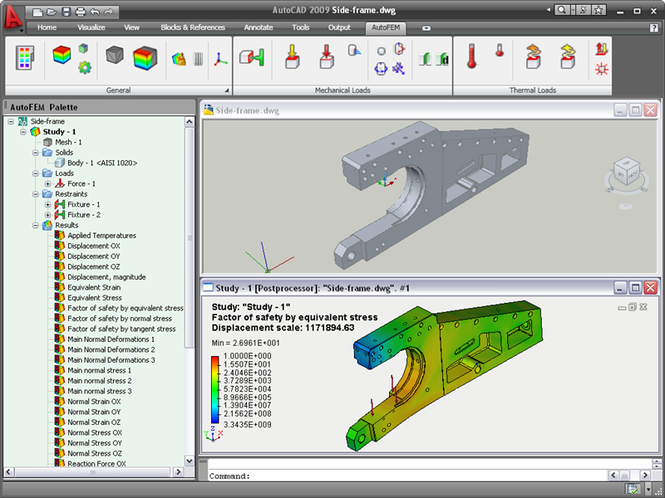The image size is (665, 498).
Task: Select the fixture restraint icon in Mechanical Loads
Action: (x=252, y=57)
